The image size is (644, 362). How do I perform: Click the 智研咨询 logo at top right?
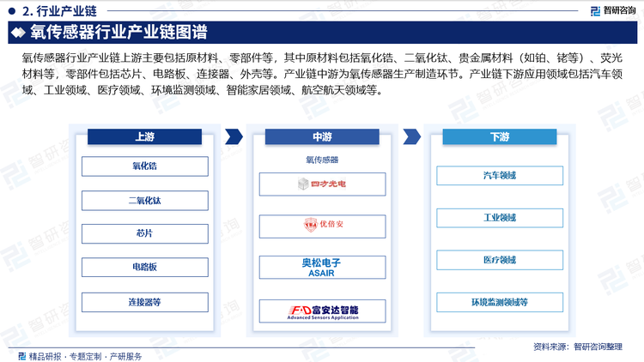pos(613,10)
